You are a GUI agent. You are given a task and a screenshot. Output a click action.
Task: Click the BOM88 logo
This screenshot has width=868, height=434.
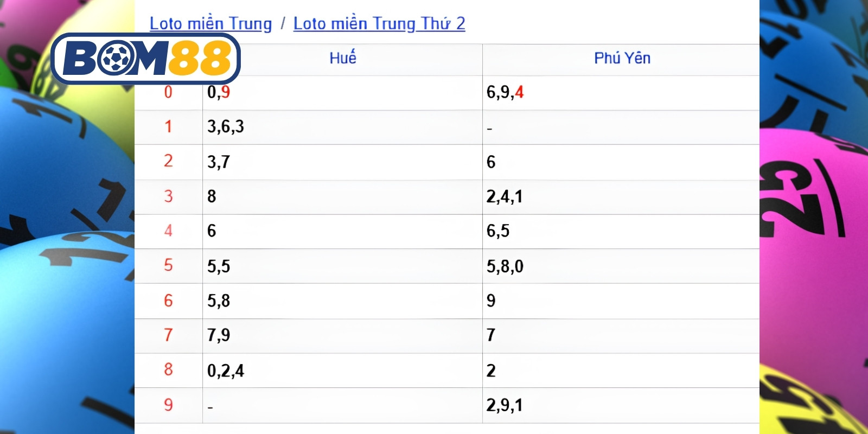click(145, 59)
